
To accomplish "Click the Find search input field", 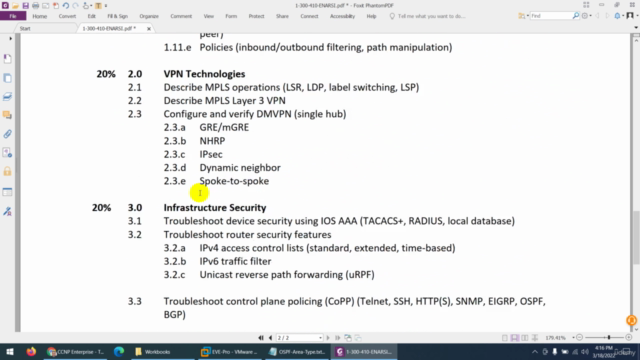I will pos(551,16).
